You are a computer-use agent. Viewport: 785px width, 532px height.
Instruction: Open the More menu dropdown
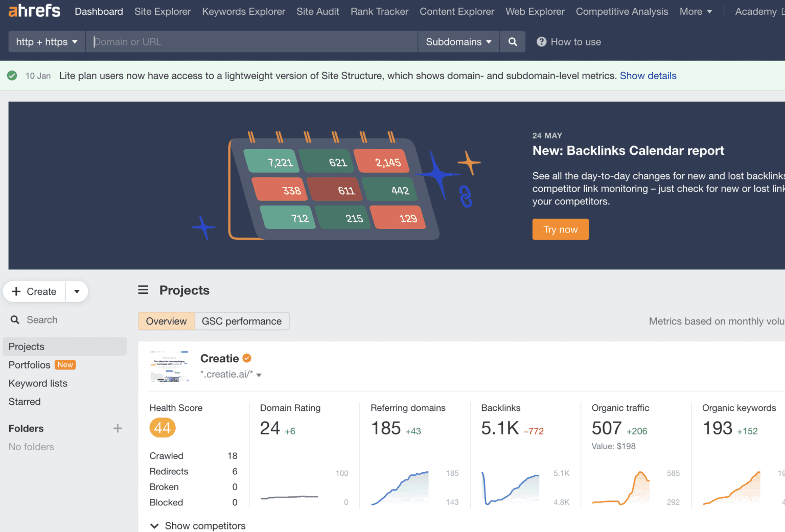pyautogui.click(x=696, y=11)
